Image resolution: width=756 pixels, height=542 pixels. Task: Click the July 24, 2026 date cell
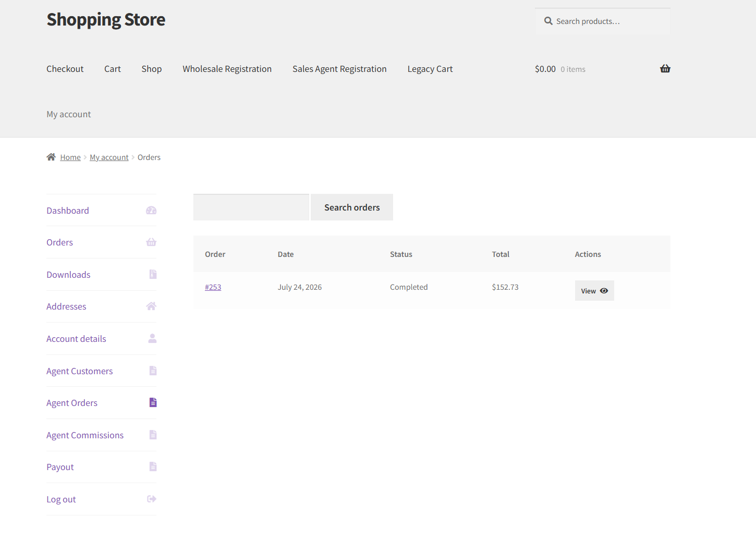click(300, 287)
